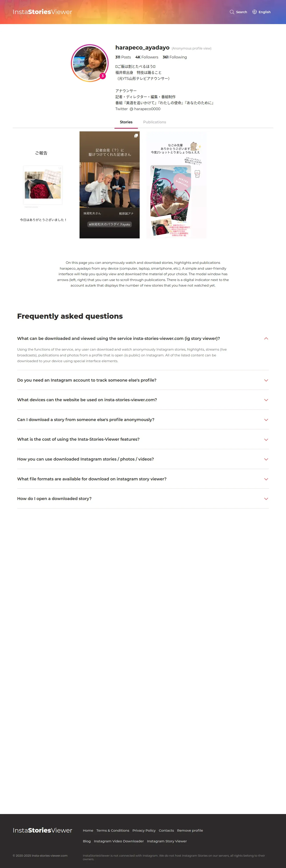Click the Remove profile link
This screenshot has width=286, height=868.
[190, 830]
